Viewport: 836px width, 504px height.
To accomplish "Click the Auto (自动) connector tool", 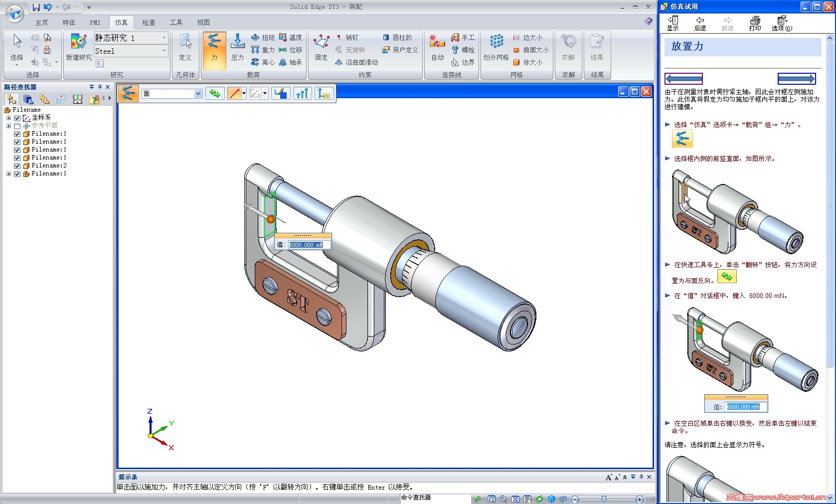I will click(437, 49).
